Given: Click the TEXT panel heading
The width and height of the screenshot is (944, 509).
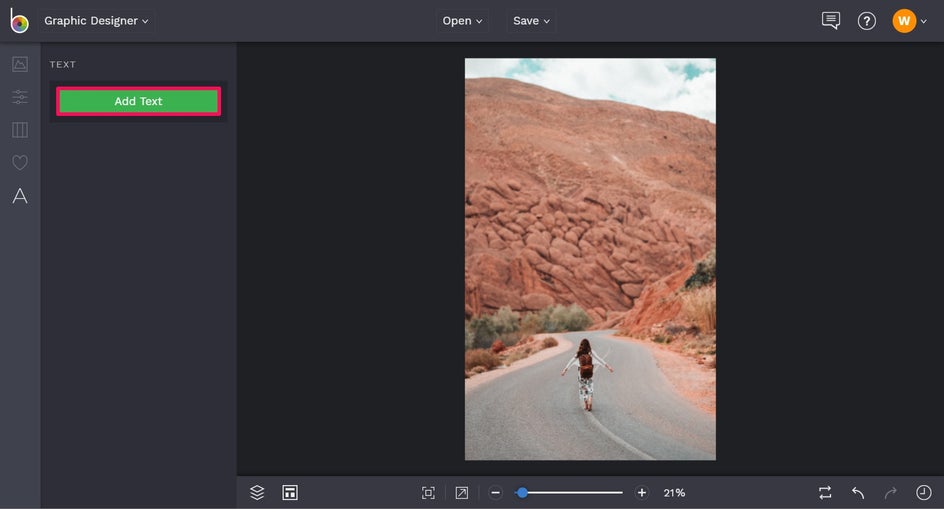Looking at the screenshot, I should pos(63,64).
